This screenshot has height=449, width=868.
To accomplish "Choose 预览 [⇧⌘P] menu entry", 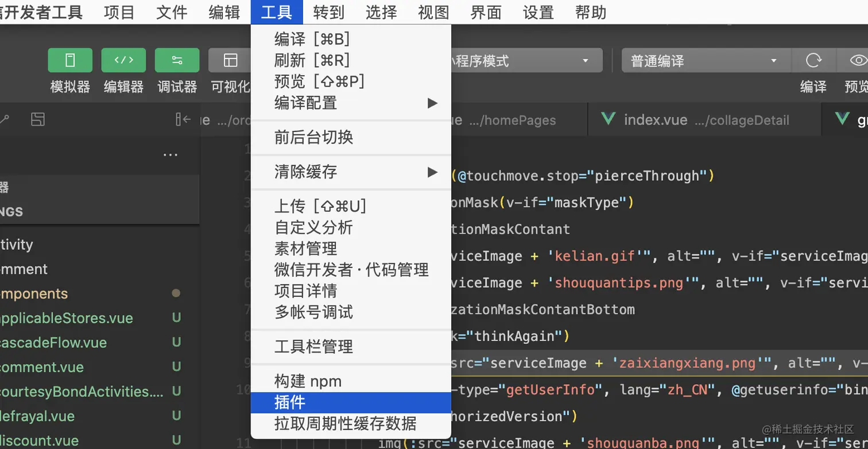I will (351, 82).
